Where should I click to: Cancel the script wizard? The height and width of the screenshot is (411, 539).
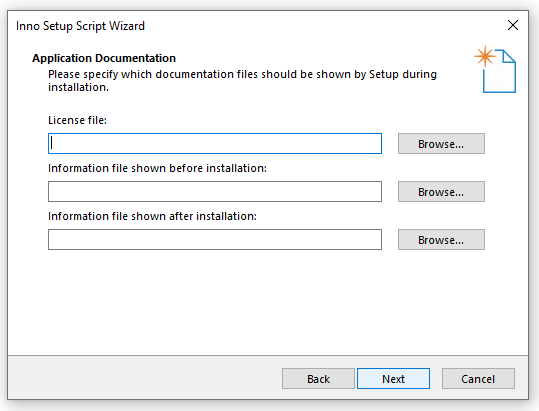pyautogui.click(x=478, y=379)
